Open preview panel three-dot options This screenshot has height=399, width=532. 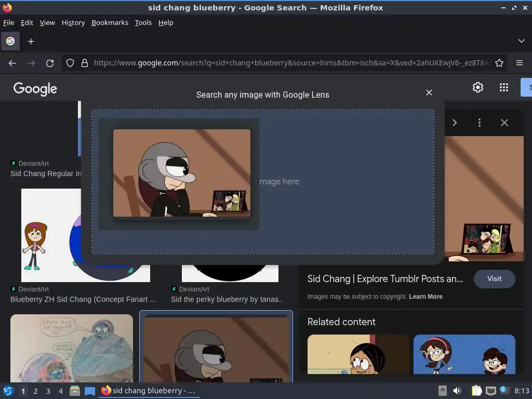point(480,123)
